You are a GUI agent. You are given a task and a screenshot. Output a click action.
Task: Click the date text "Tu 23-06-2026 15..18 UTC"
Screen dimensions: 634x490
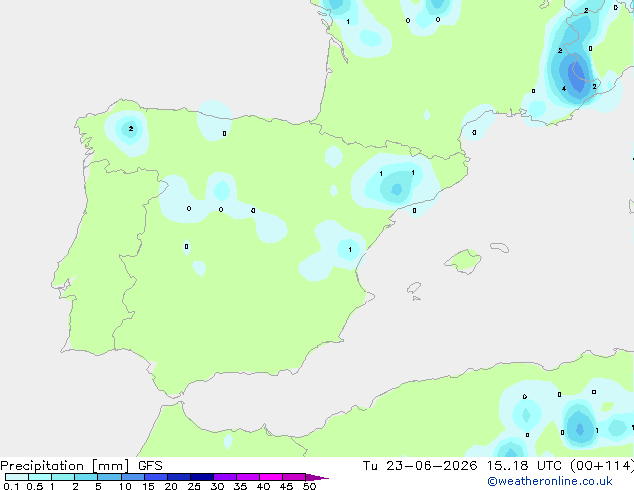[462, 466]
